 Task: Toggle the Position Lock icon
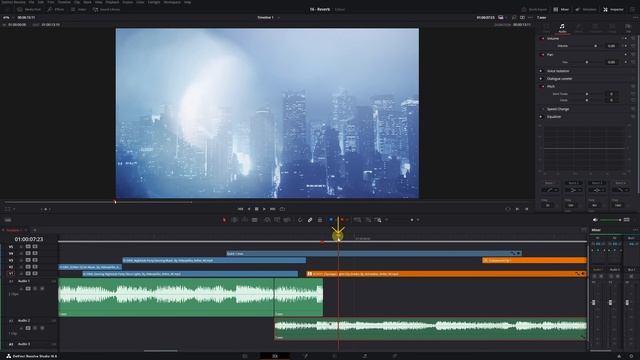click(320, 220)
